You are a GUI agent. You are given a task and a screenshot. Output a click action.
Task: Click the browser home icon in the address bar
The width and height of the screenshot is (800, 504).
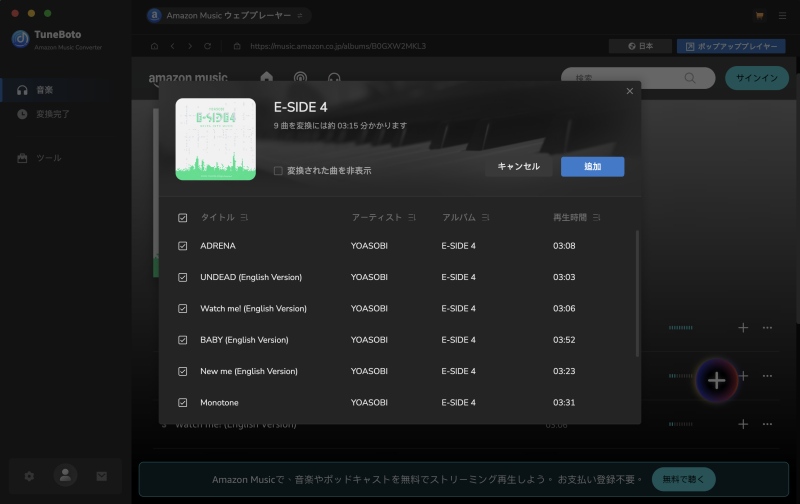155,46
